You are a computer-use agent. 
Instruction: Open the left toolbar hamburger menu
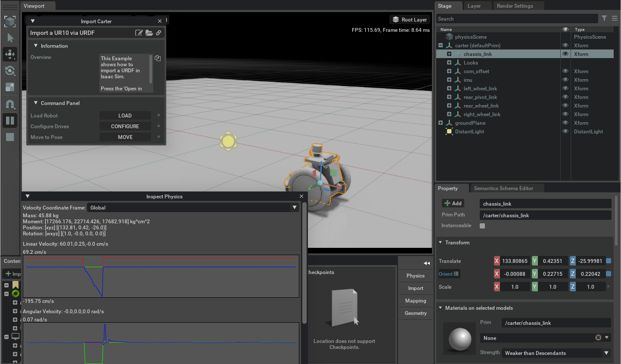10,7
